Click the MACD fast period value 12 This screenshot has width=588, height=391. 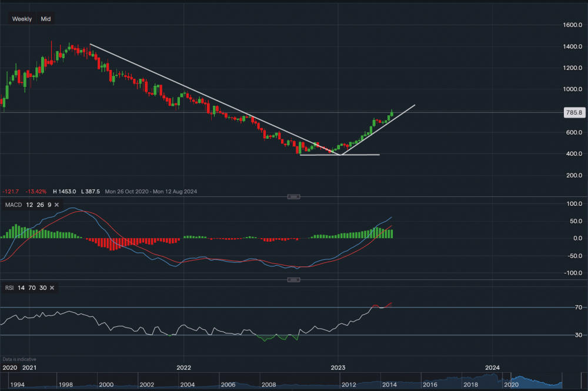click(28, 204)
